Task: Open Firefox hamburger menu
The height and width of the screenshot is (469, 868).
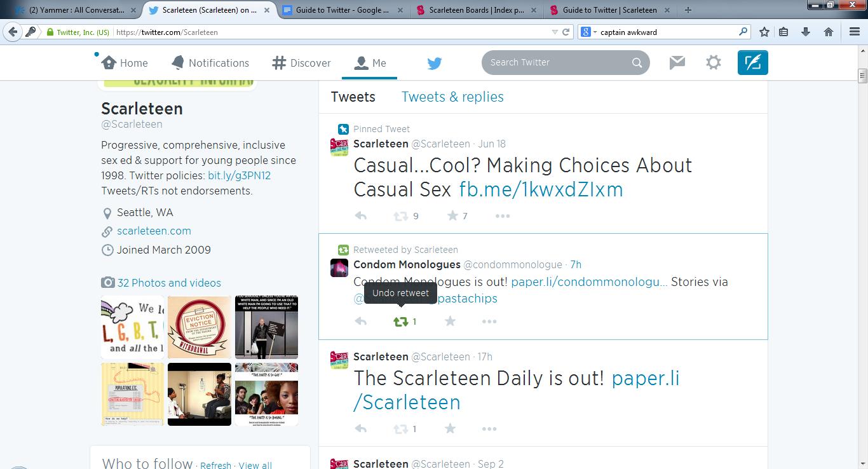Action: pos(855,32)
